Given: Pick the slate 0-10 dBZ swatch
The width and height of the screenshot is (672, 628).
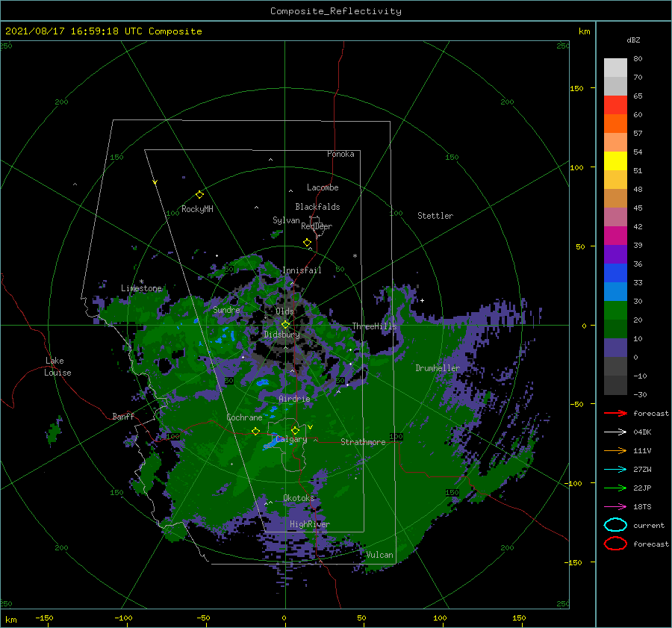Looking at the screenshot, I should click(x=615, y=348).
